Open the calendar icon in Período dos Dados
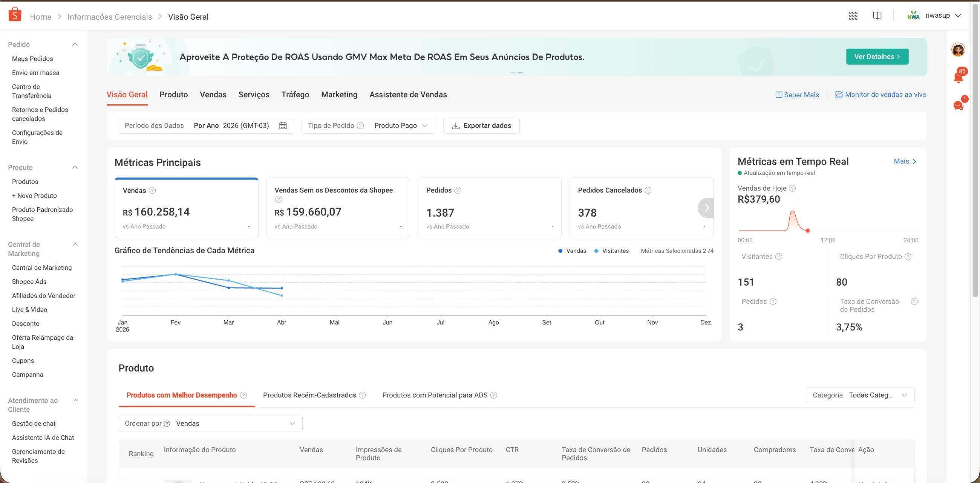The image size is (980, 483). tap(283, 125)
